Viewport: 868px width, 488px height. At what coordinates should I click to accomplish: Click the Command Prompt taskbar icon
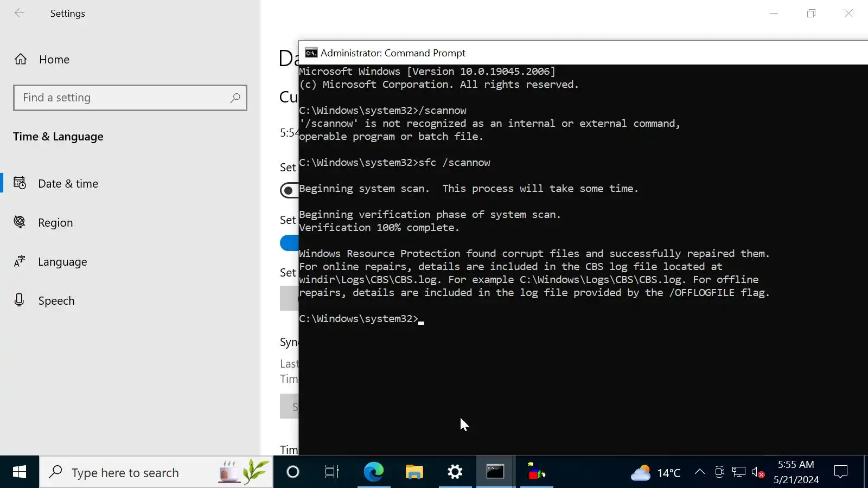tap(495, 472)
